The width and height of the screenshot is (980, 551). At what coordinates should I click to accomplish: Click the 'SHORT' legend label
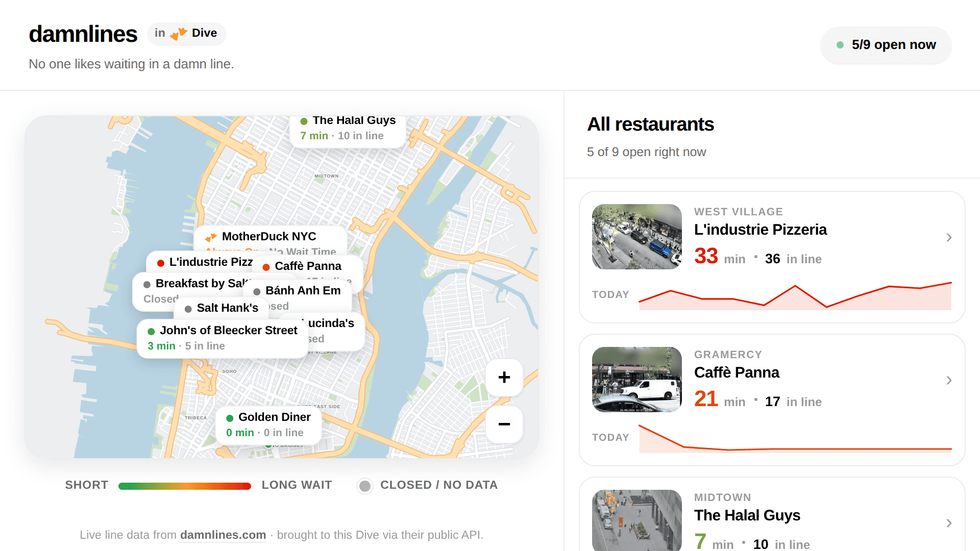coord(87,485)
